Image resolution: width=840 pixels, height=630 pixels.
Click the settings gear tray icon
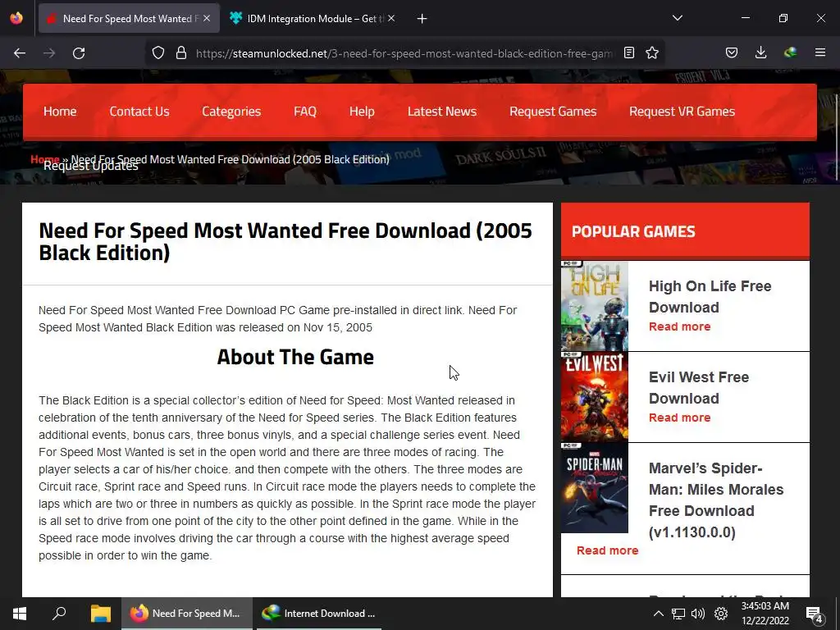point(721,614)
